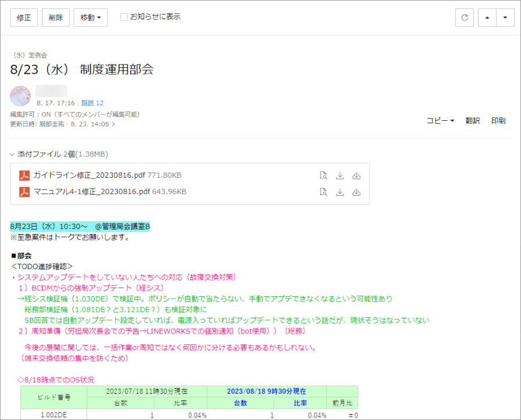The image size is (521, 420).
Task: Enable the お知らせに表示 checkbox
Action: tap(124, 17)
